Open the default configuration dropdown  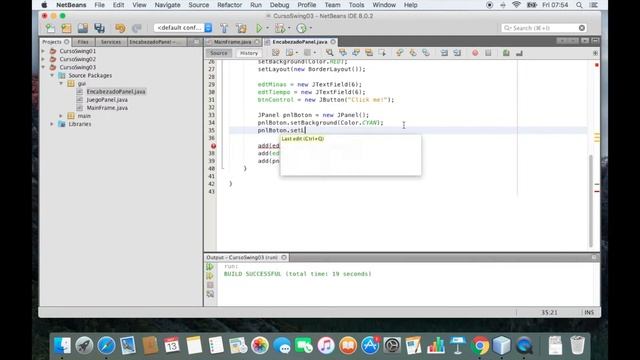click(x=183, y=28)
